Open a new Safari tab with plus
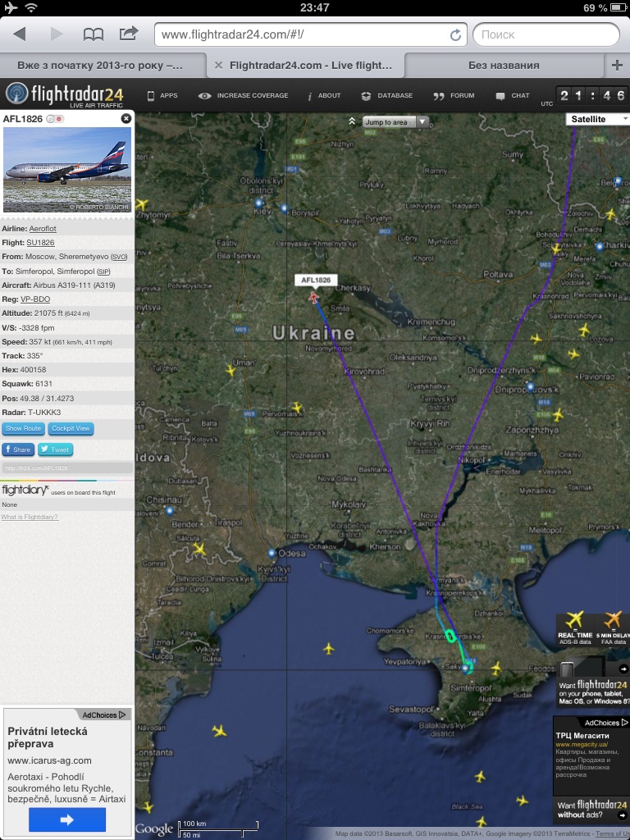 pos(617,66)
